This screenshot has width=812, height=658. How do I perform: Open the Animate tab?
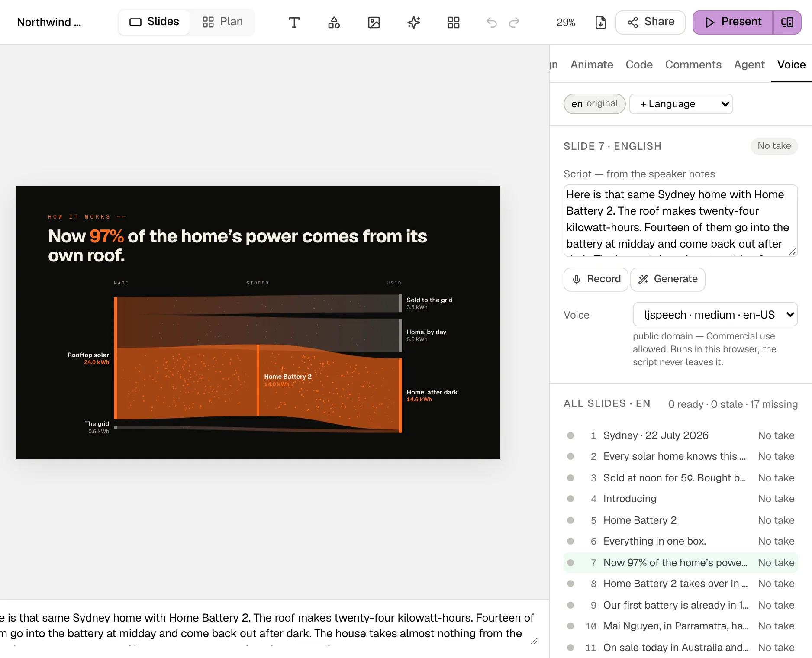(x=592, y=65)
